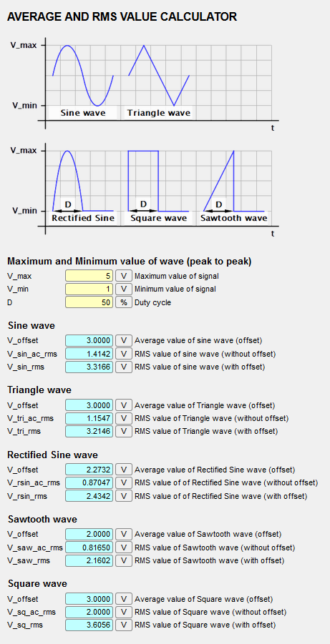Select the V_saw_rms result field
Screen dimensions: 330x644
(89, 560)
